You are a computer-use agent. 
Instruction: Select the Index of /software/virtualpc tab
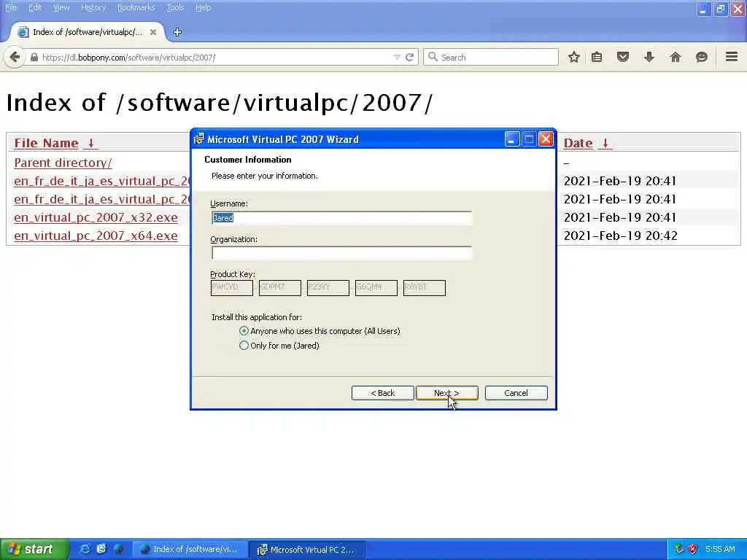[x=88, y=32]
